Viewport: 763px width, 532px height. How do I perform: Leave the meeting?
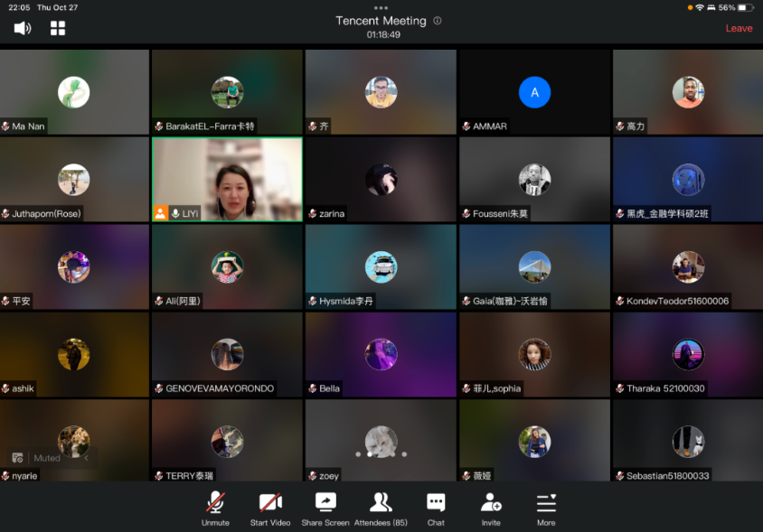(739, 28)
